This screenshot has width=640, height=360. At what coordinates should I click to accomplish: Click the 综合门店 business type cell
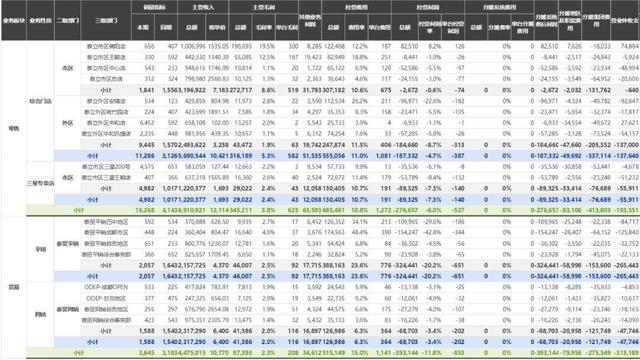(x=40, y=101)
